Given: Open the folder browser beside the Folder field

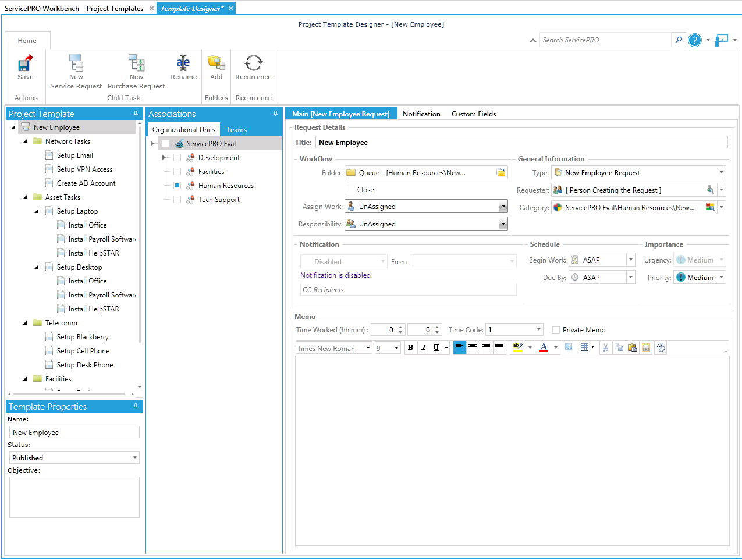Looking at the screenshot, I should [x=499, y=172].
